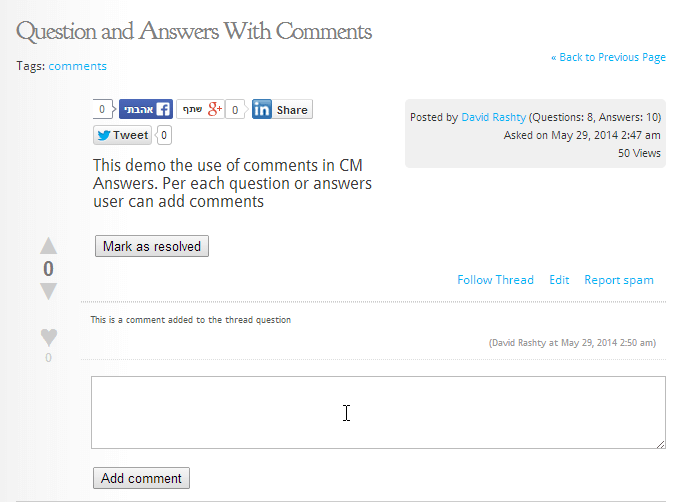Grab the comment box resize handle
Viewport: 674px width, 502px height.
[661, 444]
